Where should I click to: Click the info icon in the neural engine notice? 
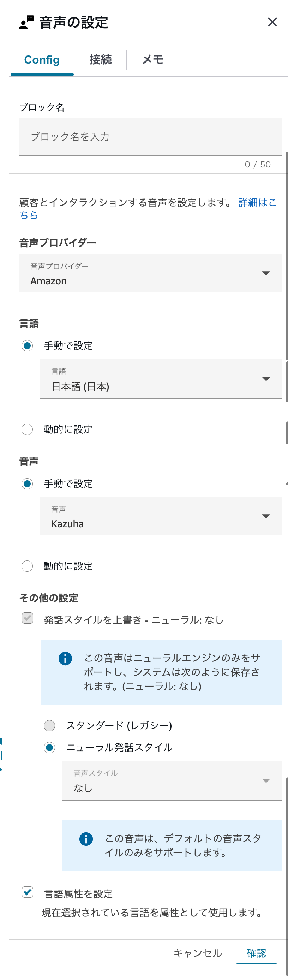[x=65, y=659]
